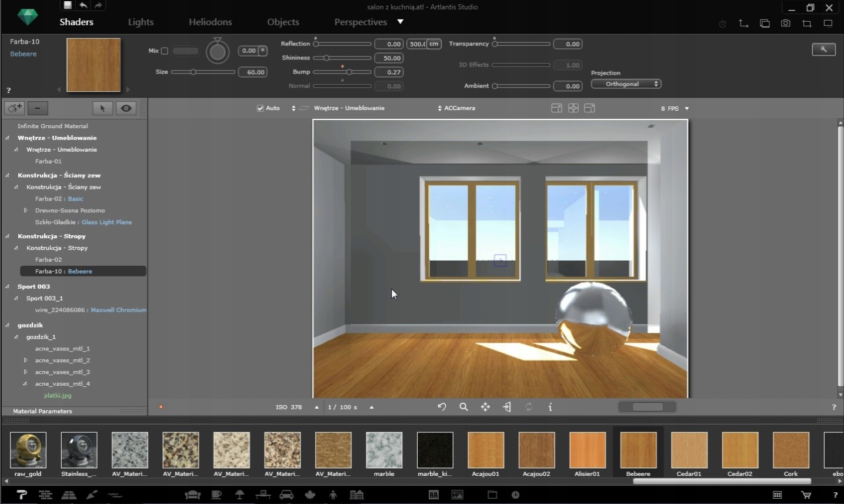Select the arrow pointer tool in list panel

(102, 108)
